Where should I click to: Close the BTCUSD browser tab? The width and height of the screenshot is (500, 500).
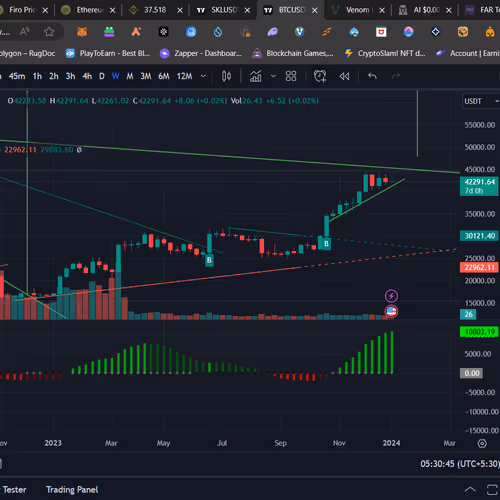pos(314,10)
